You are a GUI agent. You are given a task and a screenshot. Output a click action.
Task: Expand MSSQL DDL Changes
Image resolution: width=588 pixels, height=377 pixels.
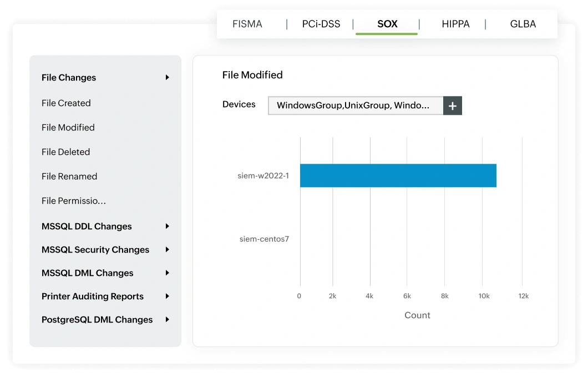(87, 226)
